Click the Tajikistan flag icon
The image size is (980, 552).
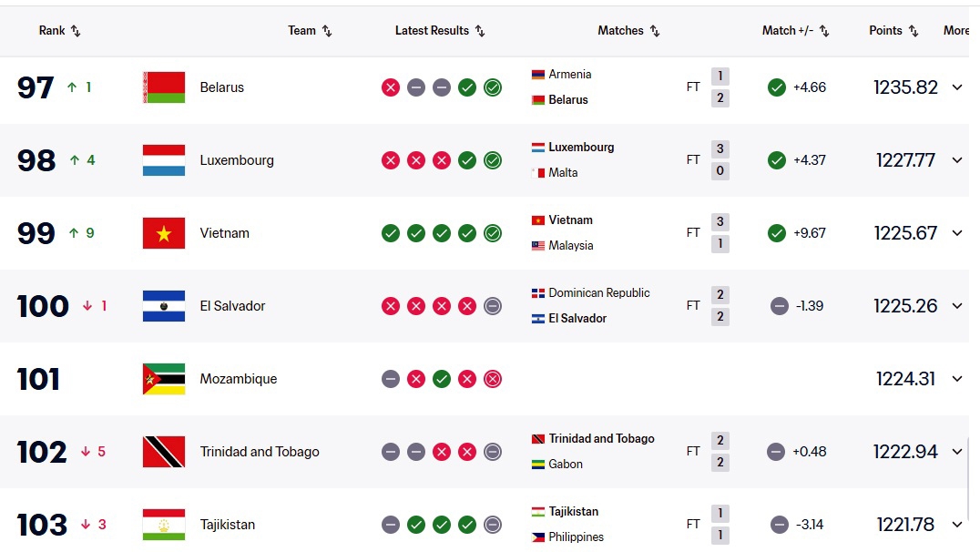164,525
